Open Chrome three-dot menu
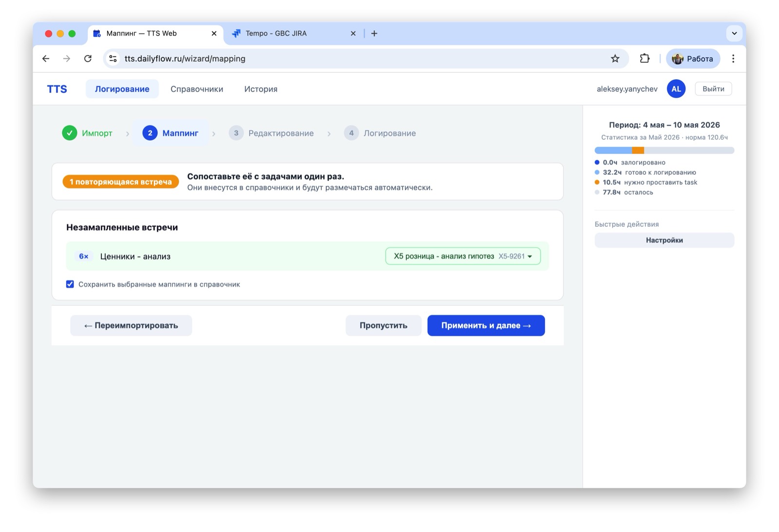This screenshot has height=532, width=779. (733, 59)
